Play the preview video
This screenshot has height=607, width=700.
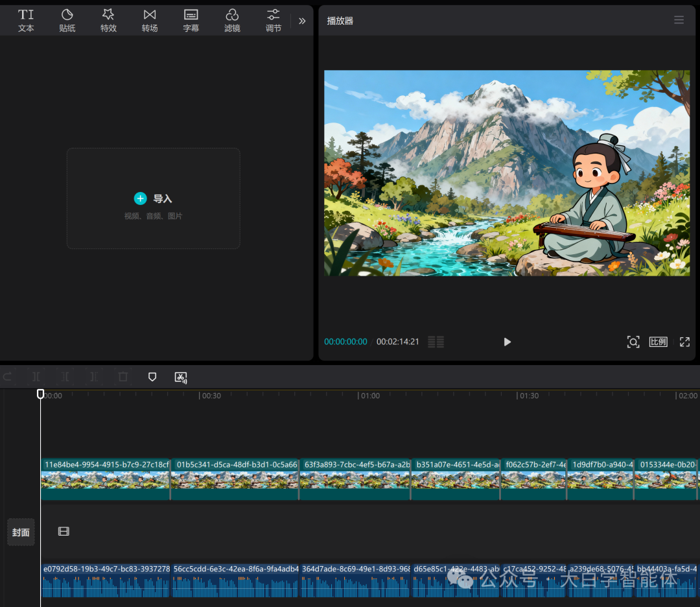(x=507, y=342)
